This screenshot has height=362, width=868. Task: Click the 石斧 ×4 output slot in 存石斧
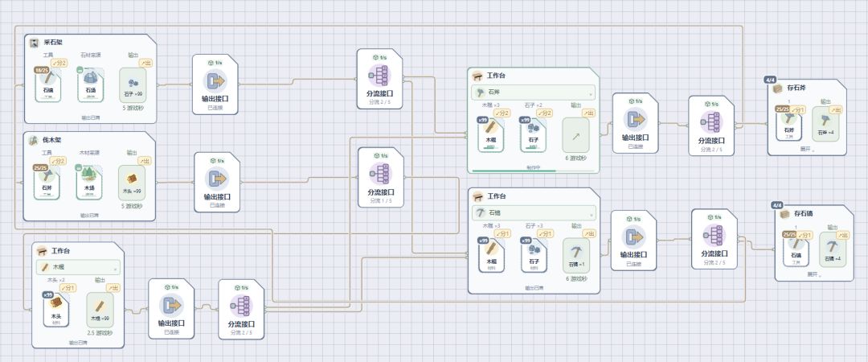coord(825,124)
